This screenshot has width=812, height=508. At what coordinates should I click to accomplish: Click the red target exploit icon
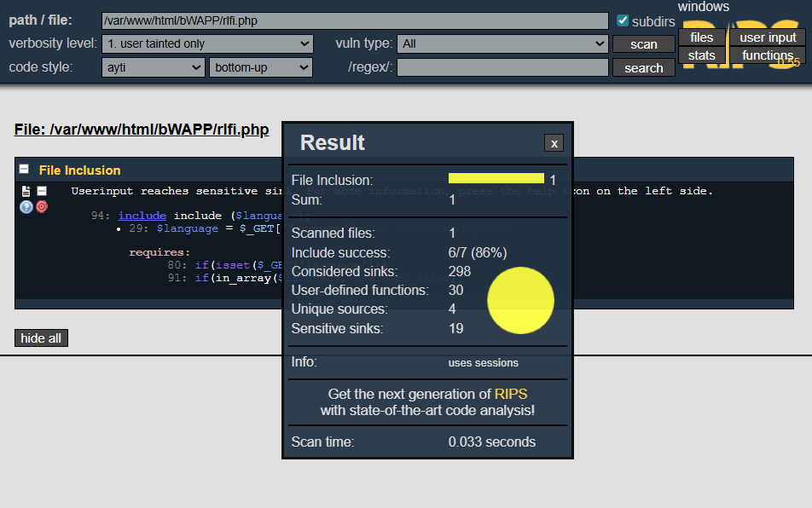pos(42,206)
